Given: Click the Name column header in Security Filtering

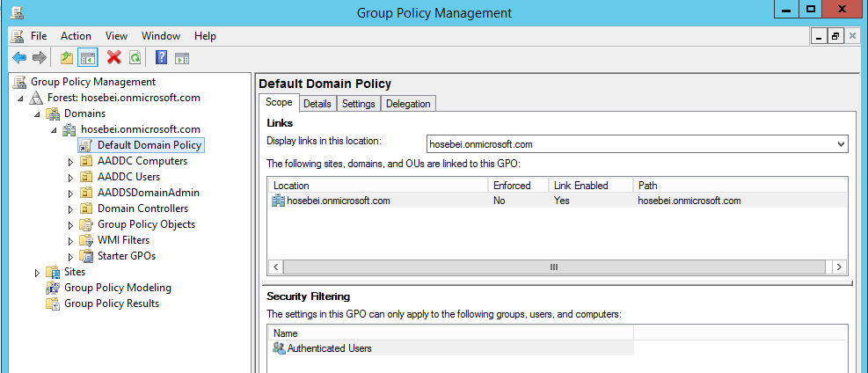Looking at the screenshot, I should [451, 333].
